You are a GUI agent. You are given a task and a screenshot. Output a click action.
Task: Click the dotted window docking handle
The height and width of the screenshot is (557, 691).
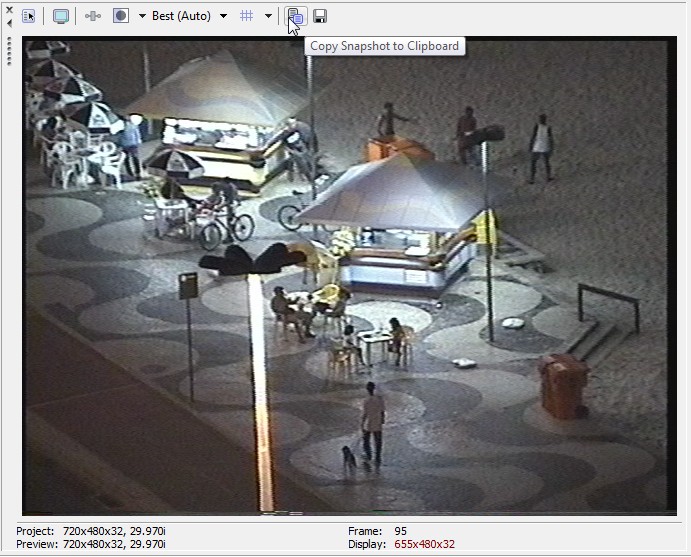(9, 51)
